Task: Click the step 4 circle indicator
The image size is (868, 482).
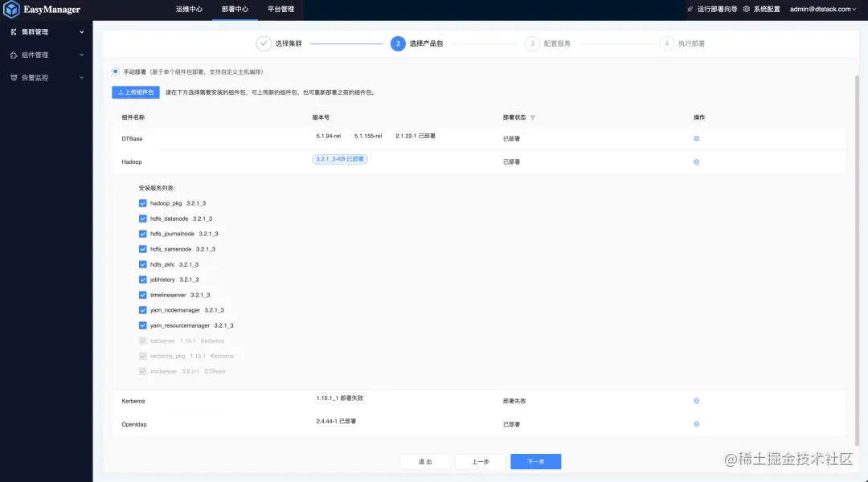Action: click(x=666, y=43)
